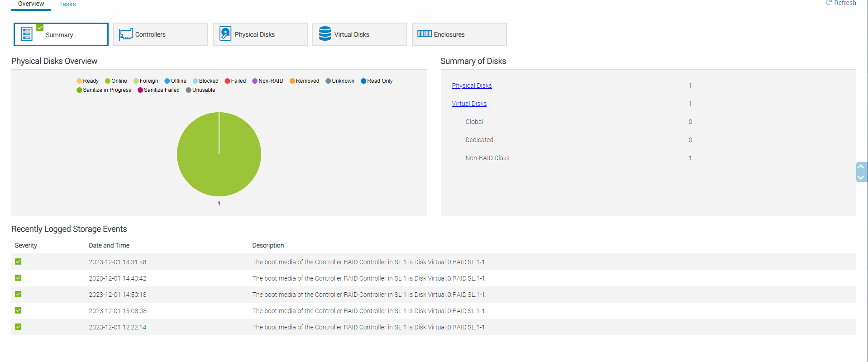Open the Physical Disks section button
This screenshot has height=362, width=868.
click(x=260, y=34)
